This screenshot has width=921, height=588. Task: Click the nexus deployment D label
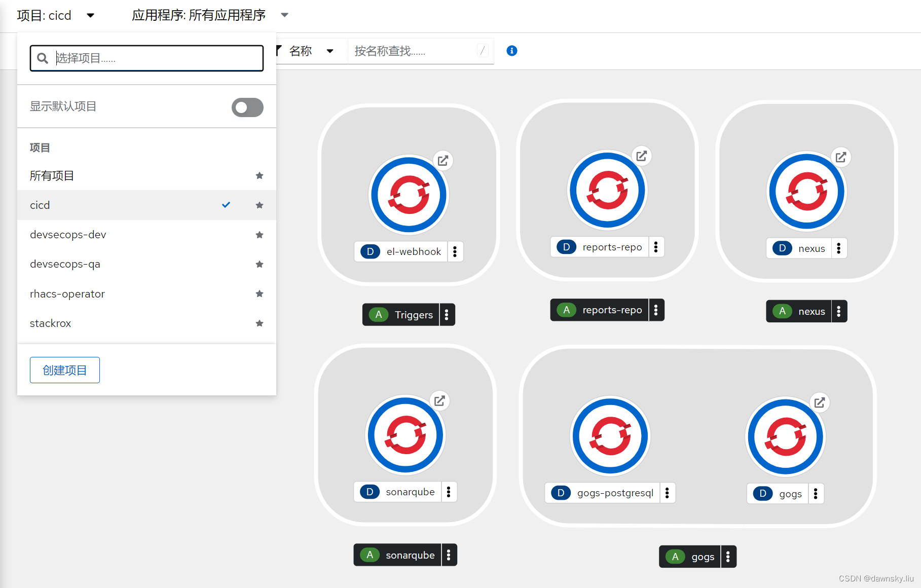[x=799, y=248]
